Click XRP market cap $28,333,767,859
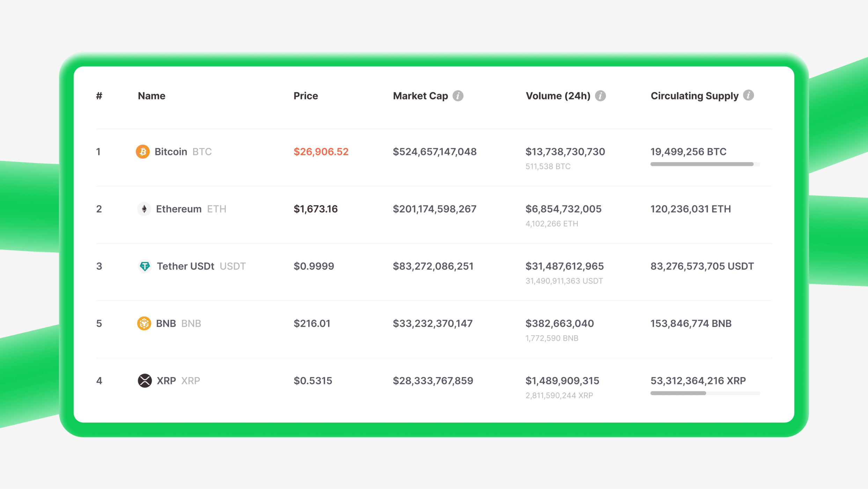Image resolution: width=868 pixels, height=489 pixels. click(x=433, y=380)
